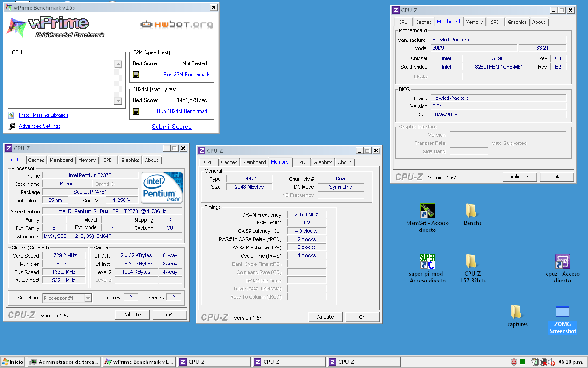The height and width of the screenshot is (368, 588).
Task: Open Advanced Settings link
Action: [40, 126]
